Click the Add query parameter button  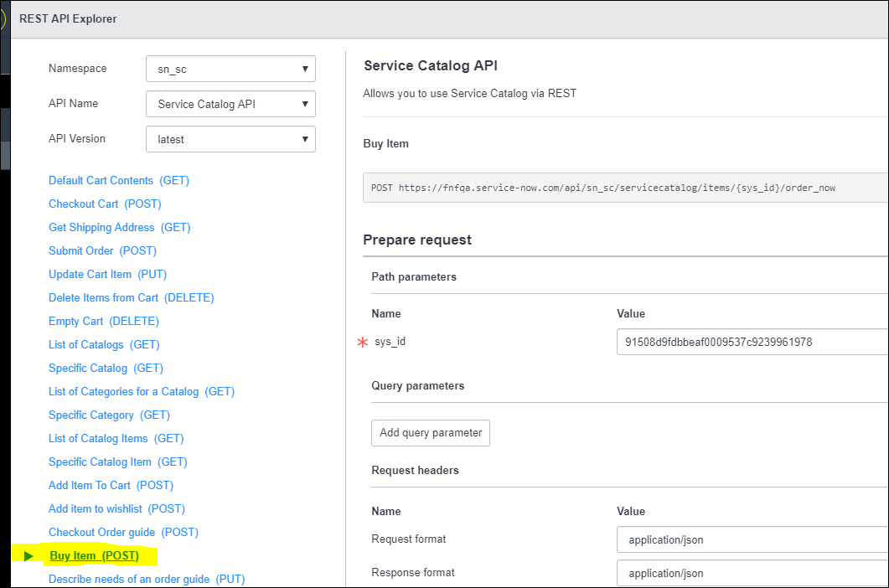pos(431,433)
